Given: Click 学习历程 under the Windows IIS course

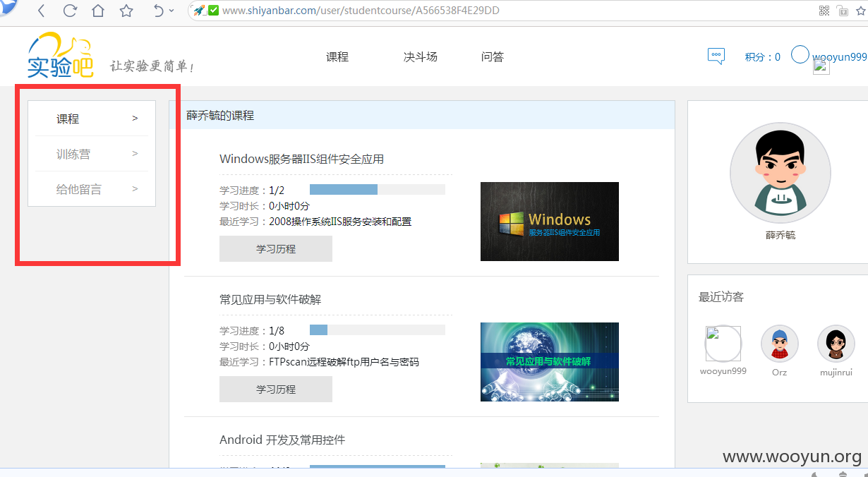Looking at the screenshot, I should click(x=276, y=249).
